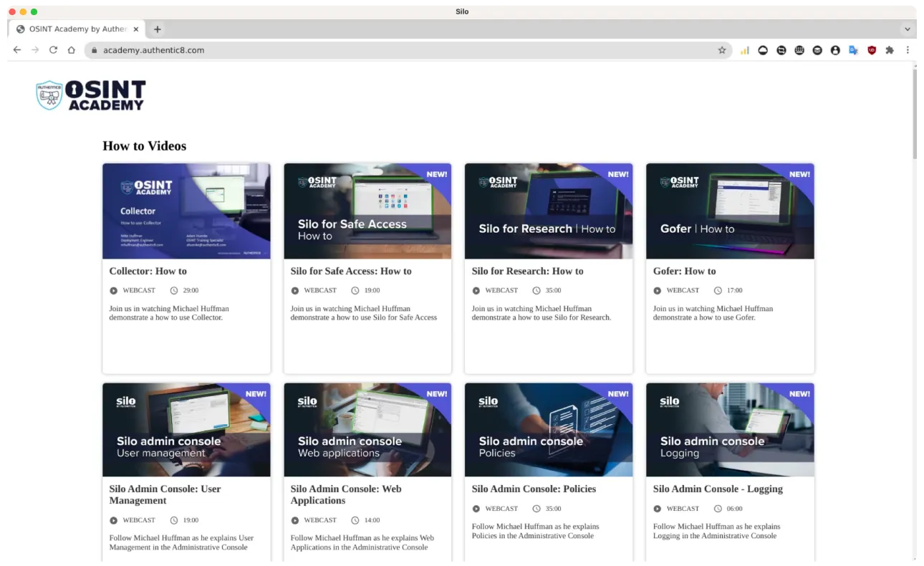Screen dimensions: 924x566
Task: Open the user profile extension icon
Action: click(x=835, y=50)
